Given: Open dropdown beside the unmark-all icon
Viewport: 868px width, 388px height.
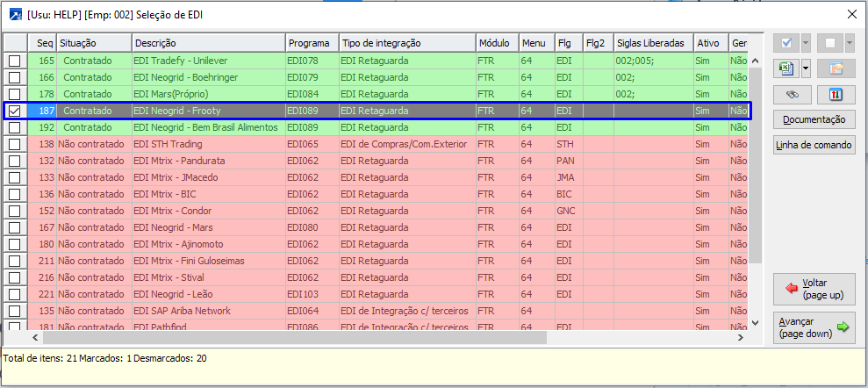Looking at the screenshot, I should (850, 43).
